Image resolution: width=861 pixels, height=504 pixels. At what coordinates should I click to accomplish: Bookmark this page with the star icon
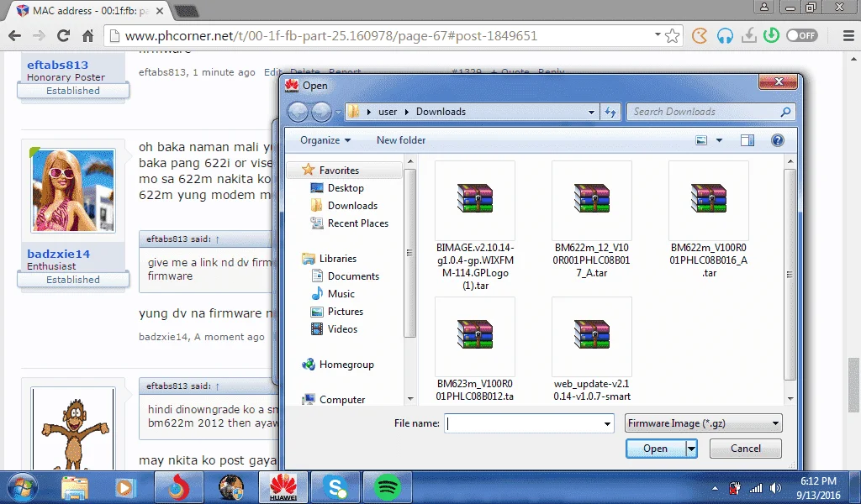click(672, 36)
